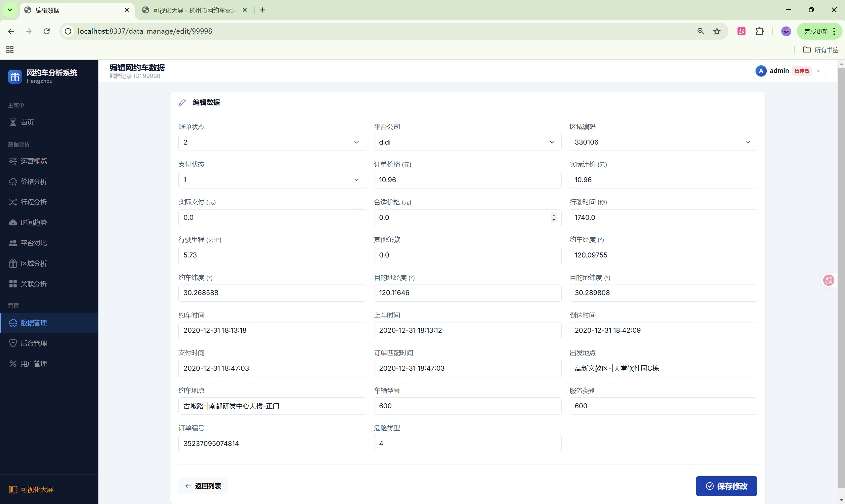
Task: Select the 运营概览 sidebar icon
Action: click(x=13, y=161)
